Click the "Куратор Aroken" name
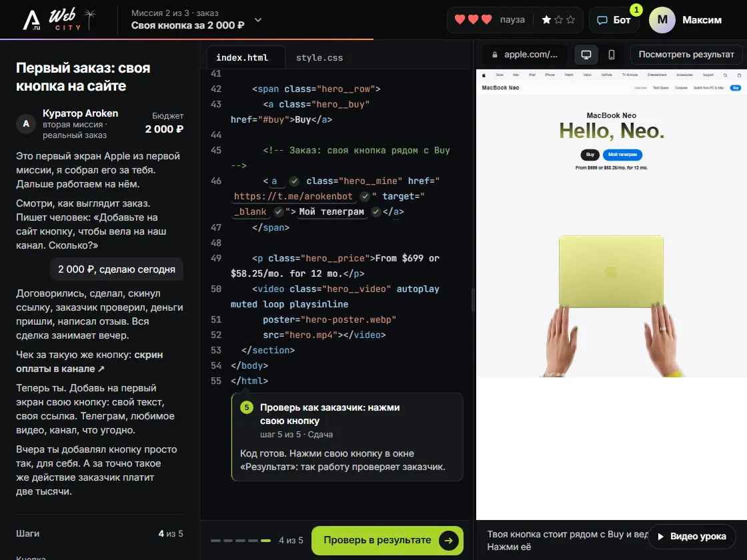 pyautogui.click(x=81, y=113)
